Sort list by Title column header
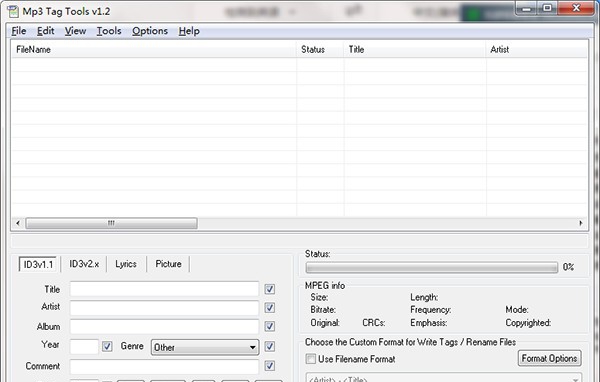The image size is (600, 382). coord(415,49)
